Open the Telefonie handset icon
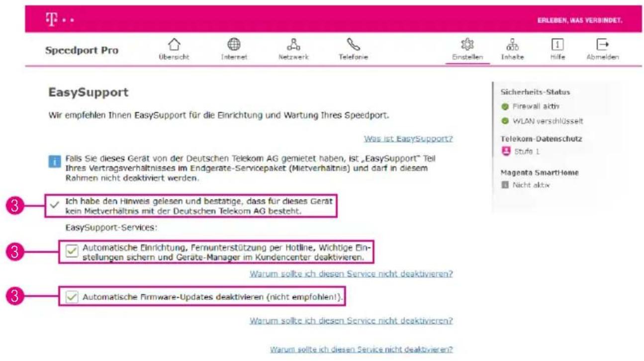 tap(353, 45)
